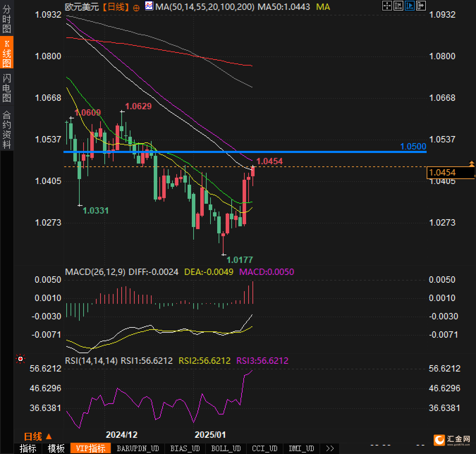Screen dimensions: 476x454
Task: Click the orange arrow above current price tag
Action: (472, 163)
